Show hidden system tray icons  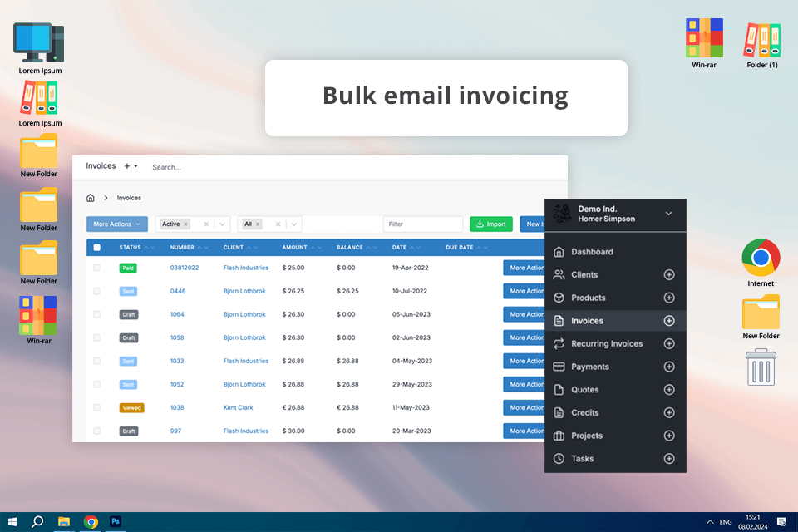pos(710,522)
